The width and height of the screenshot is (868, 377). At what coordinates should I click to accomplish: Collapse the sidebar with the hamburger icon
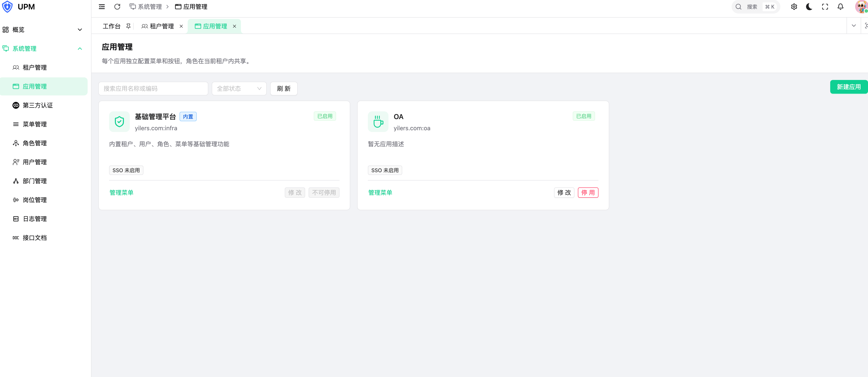(x=102, y=7)
